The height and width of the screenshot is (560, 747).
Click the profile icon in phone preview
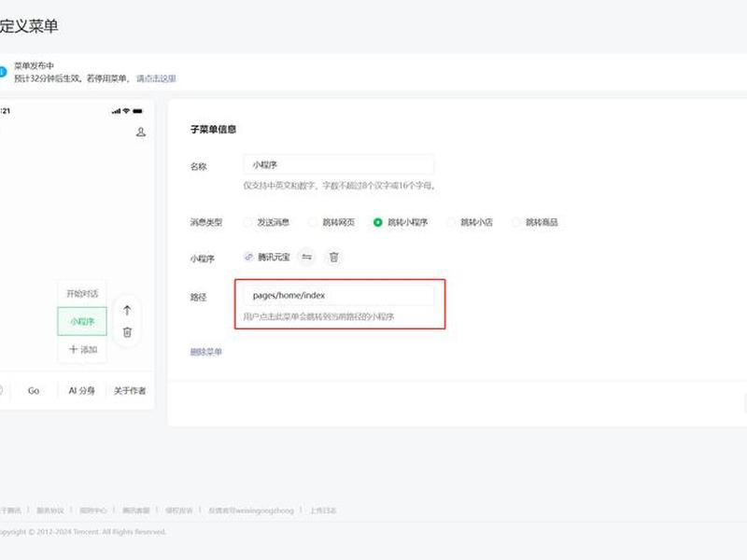coord(141,132)
